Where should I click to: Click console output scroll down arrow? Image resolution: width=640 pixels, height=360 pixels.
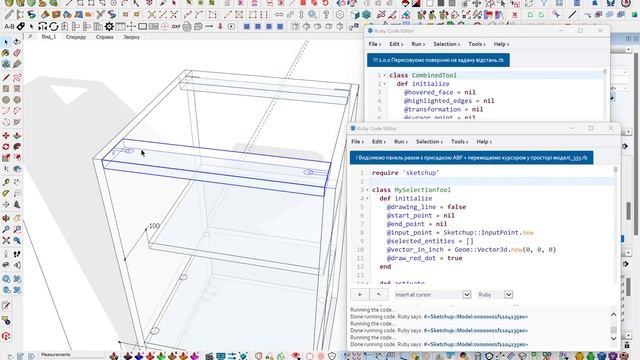click(613, 339)
